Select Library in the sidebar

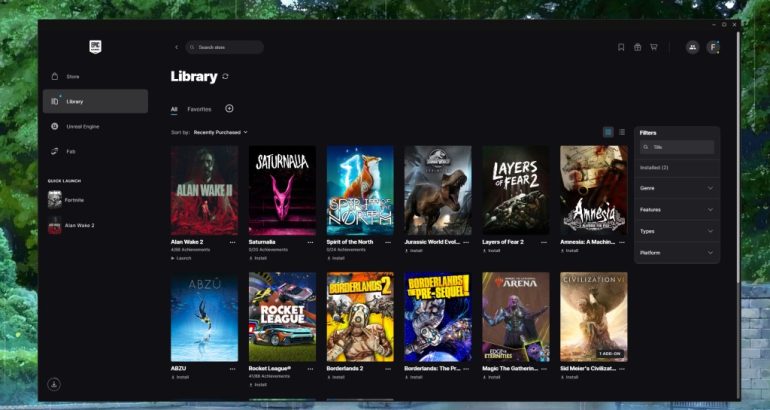pyautogui.click(x=95, y=102)
